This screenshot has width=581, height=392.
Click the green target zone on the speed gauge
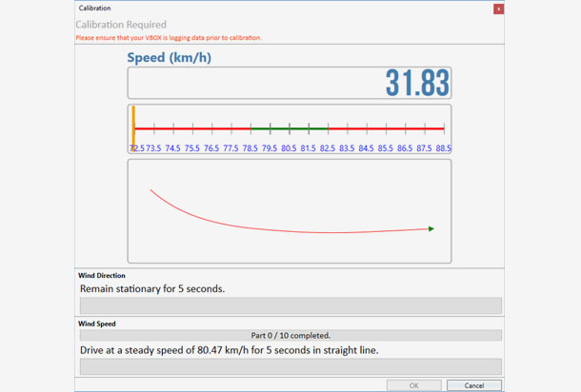[290, 127]
